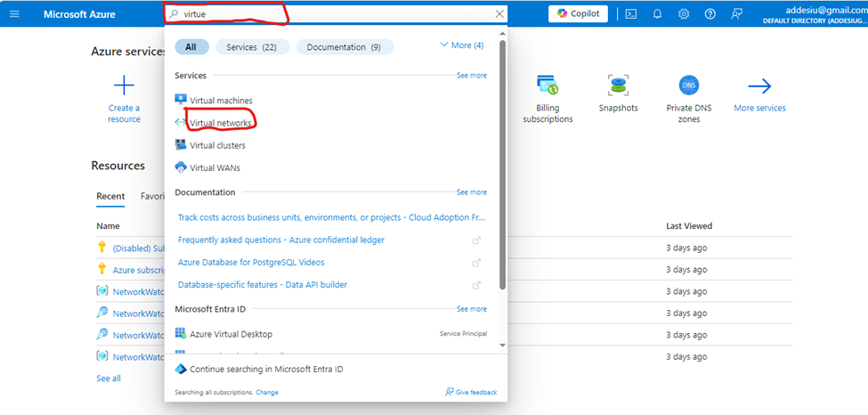The image size is (868, 415).
Task: Open the portal hamburger menu
Action: click(14, 14)
